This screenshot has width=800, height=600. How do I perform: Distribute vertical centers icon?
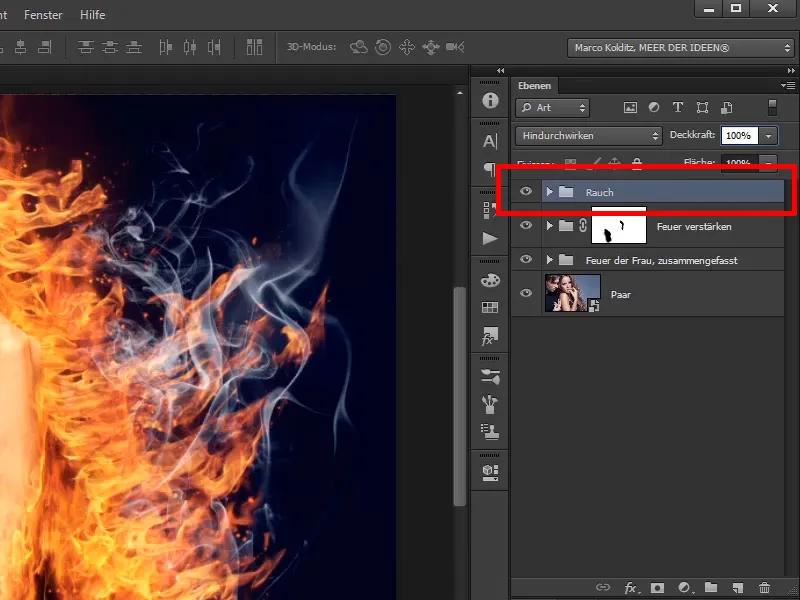point(110,47)
